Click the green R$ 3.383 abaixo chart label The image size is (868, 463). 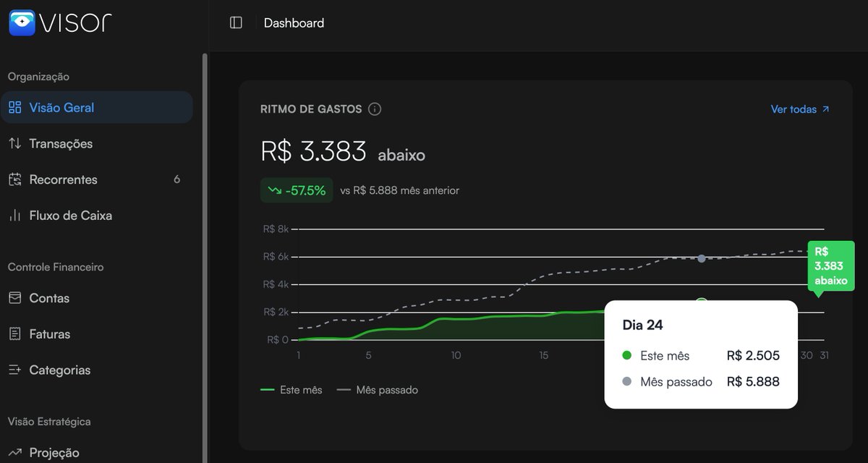[831, 266]
